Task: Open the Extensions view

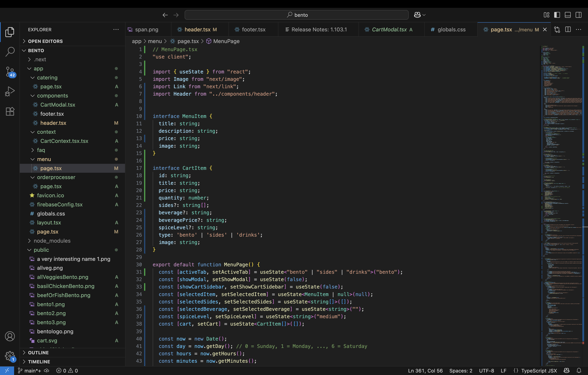Action: click(10, 112)
